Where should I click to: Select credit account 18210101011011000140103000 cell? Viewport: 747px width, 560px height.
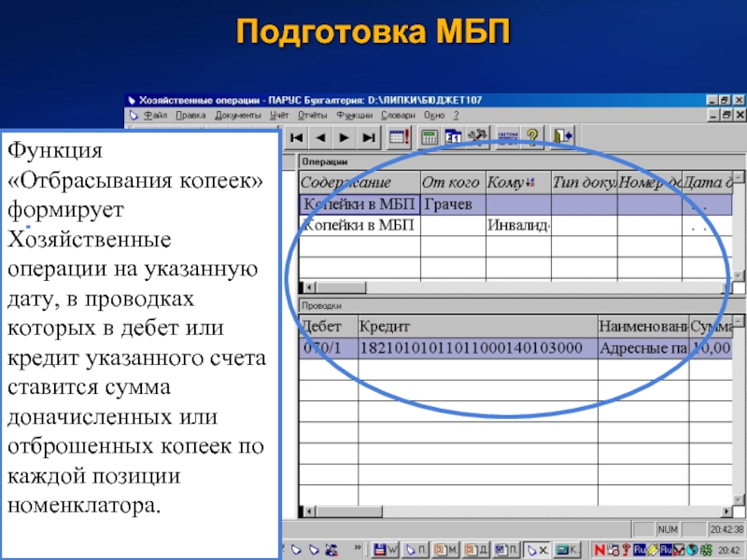tap(476, 348)
